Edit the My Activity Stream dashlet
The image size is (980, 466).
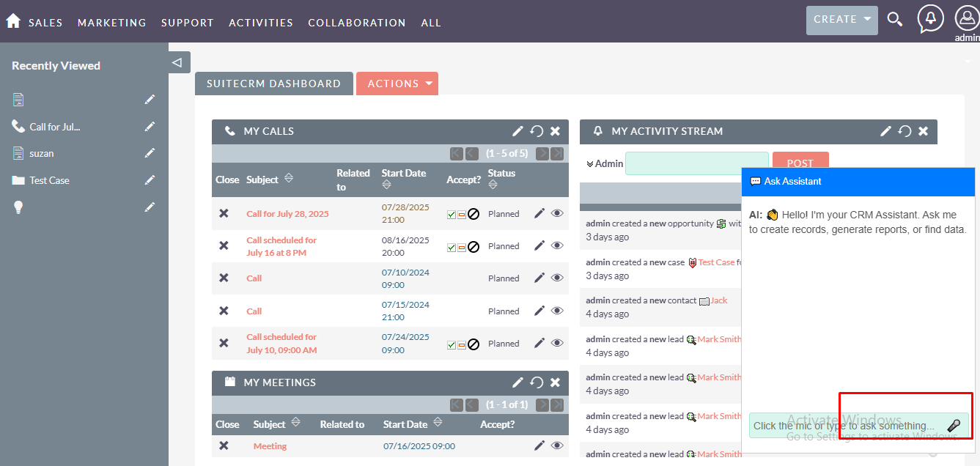(x=885, y=131)
